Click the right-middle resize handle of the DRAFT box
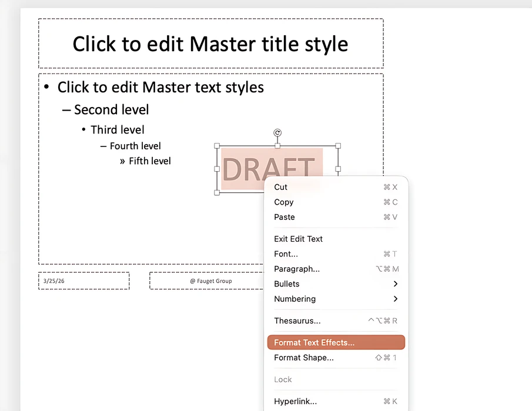 click(x=338, y=169)
